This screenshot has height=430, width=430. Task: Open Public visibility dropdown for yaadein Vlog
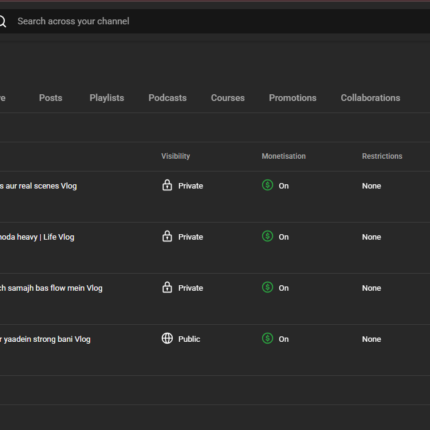click(x=181, y=339)
